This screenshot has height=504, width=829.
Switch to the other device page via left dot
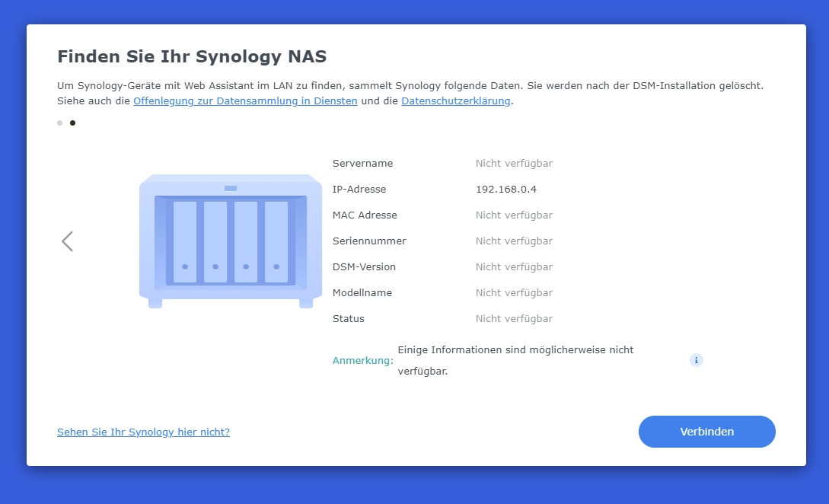59,123
